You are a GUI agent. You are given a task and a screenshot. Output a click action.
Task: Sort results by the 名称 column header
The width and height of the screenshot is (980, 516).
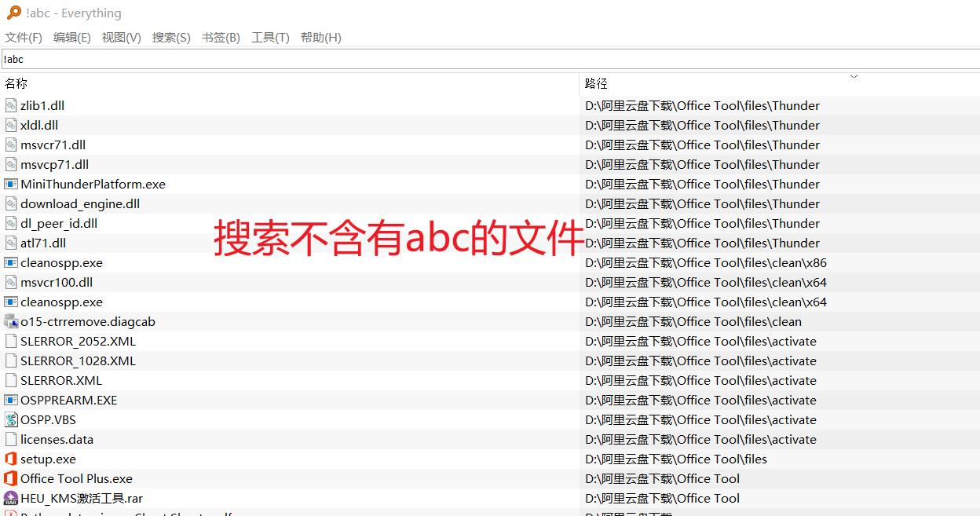[x=289, y=83]
